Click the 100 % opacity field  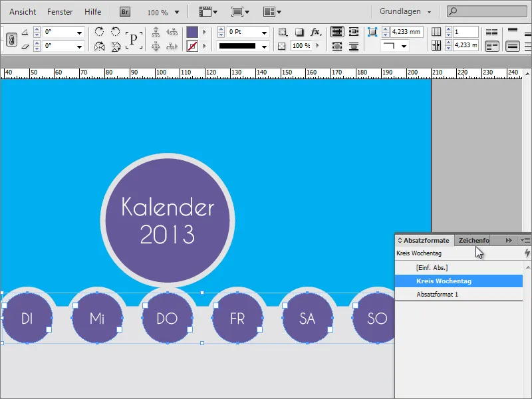302,46
